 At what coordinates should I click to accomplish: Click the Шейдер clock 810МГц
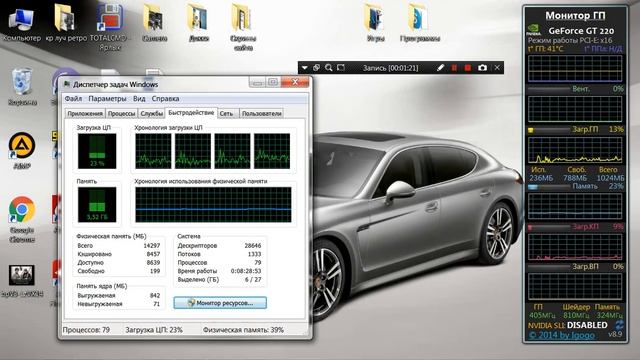pyautogui.click(x=576, y=315)
